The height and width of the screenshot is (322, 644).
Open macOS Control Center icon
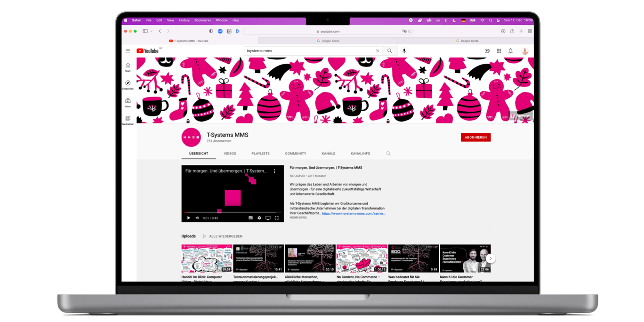498,20
